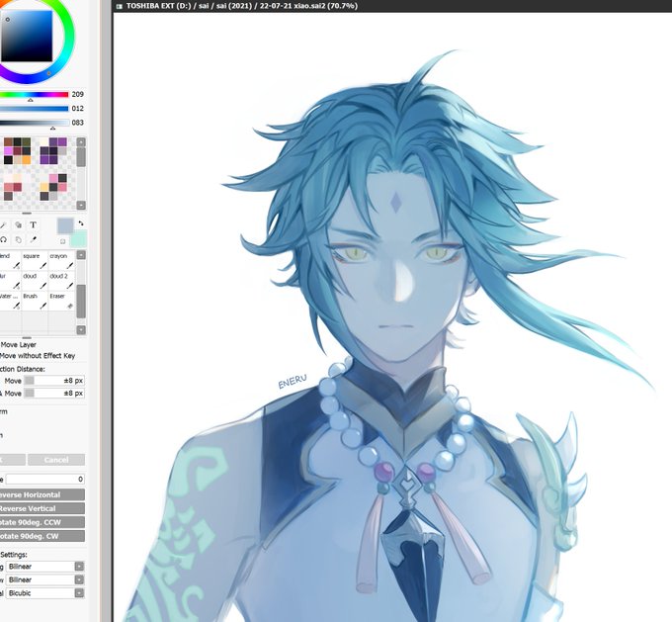Pick the brown palette swatch
This screenshot has height=622, width=672.
pos(8,142)
